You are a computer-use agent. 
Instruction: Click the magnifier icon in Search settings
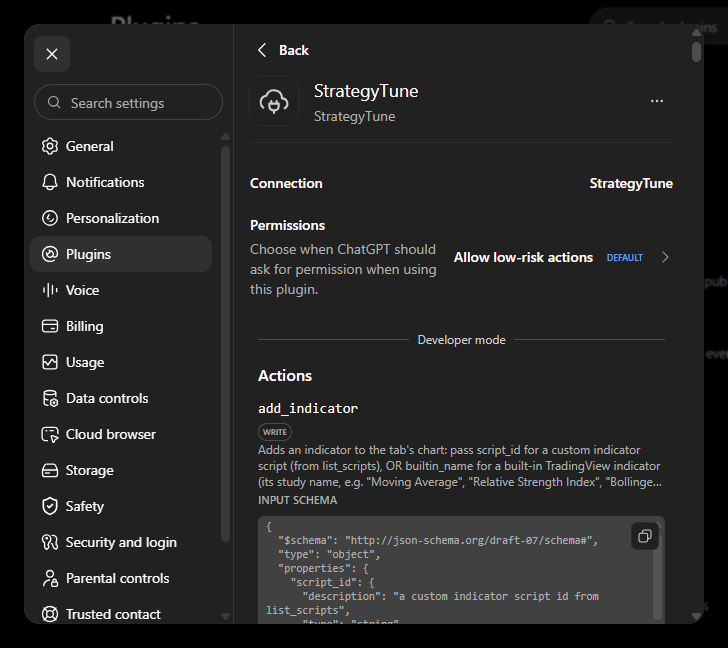(54, 102)
